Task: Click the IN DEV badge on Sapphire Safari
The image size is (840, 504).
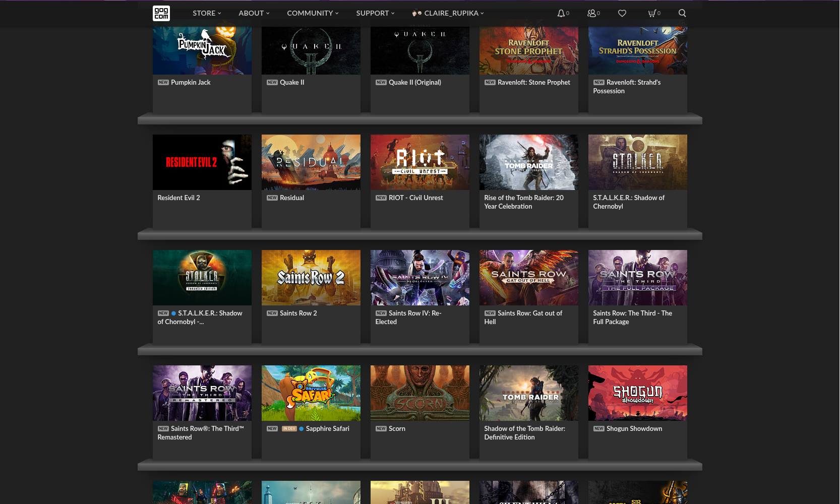Action: [x=289, y=428]
